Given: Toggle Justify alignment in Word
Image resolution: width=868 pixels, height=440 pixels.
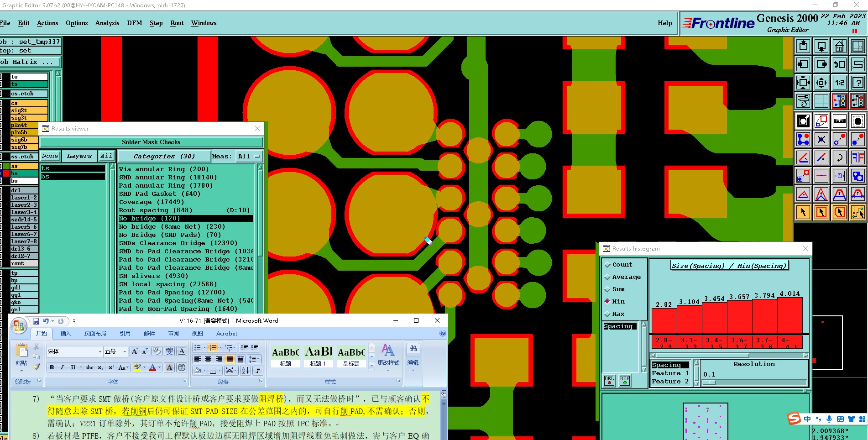Looking at the screenshot, I should click(x=230, y=359).
